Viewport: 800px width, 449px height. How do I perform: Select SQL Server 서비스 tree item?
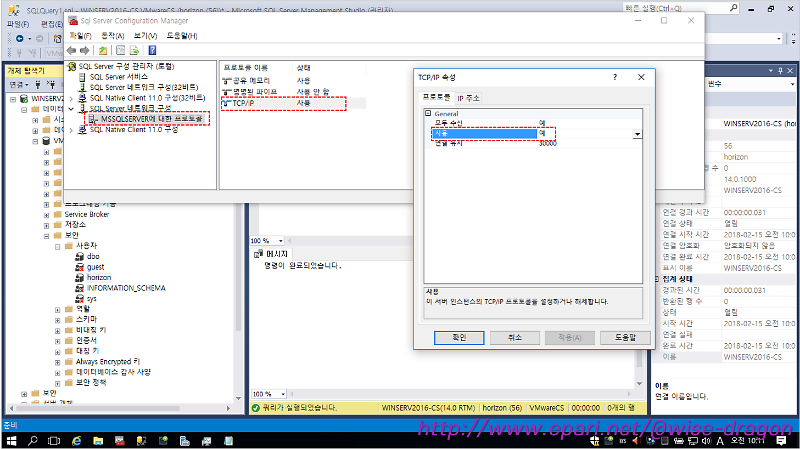pos(119,77)
